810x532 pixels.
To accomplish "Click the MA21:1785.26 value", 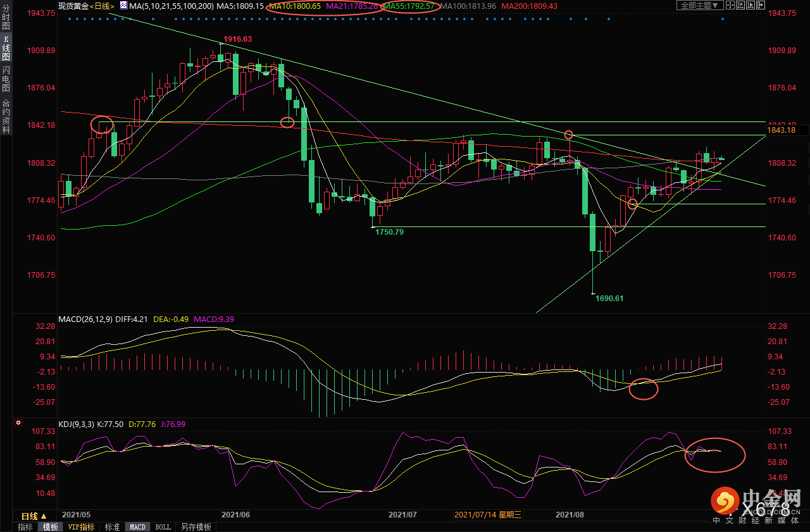I will [x=352, y=6].
